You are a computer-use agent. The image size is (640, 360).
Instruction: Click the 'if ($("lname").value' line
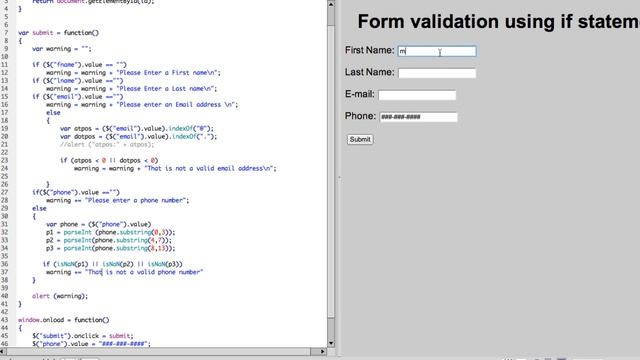point(78,80)
